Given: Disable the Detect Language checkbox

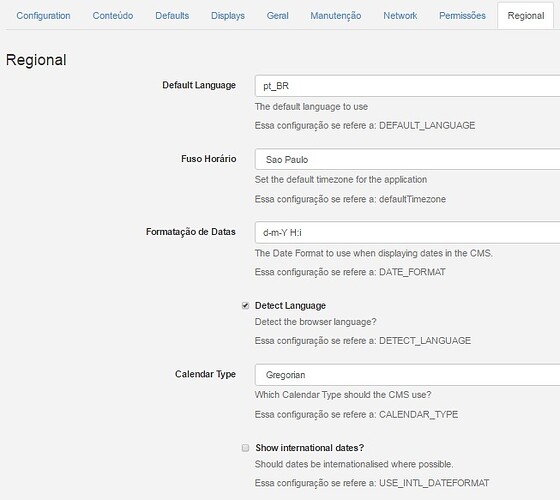Looking at the screenshot, I should (x=245, y=306).
